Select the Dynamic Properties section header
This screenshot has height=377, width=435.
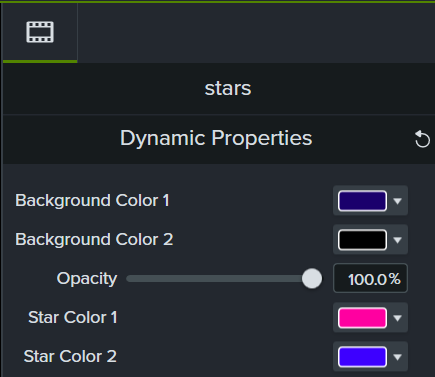click(216, 138)
